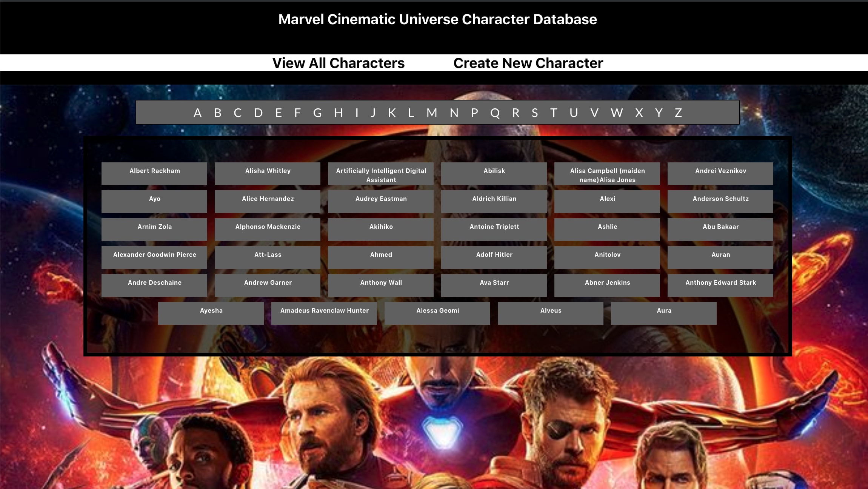This screenshot has width=868, height=489.
Task: Click the letter A in alphabet filter
Action: (197, 113)
